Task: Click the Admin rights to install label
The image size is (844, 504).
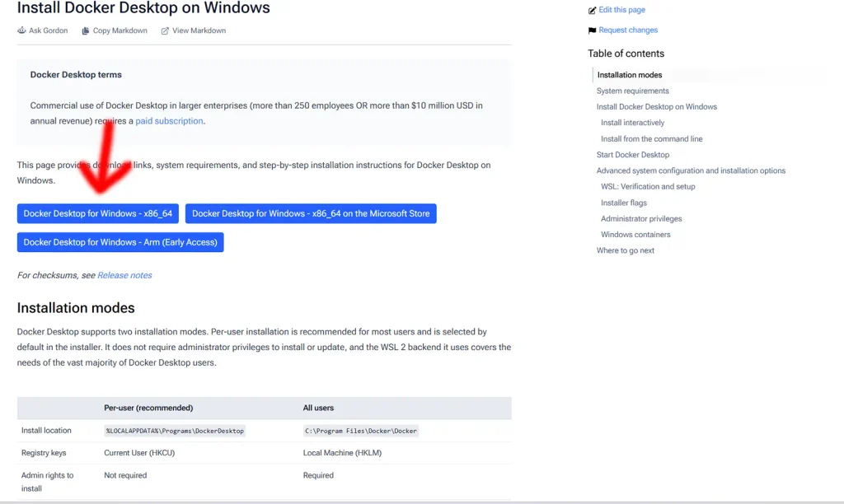Action: click(47, 482)
